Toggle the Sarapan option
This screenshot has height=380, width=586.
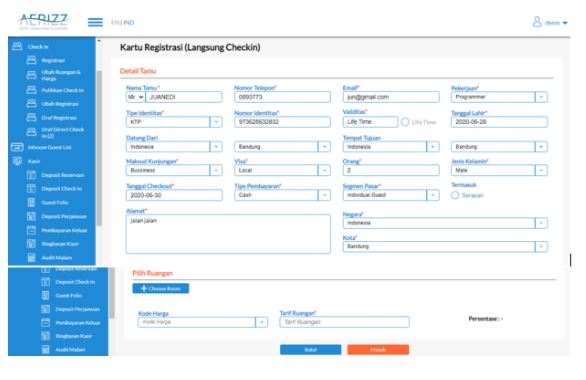click(455, 195)
